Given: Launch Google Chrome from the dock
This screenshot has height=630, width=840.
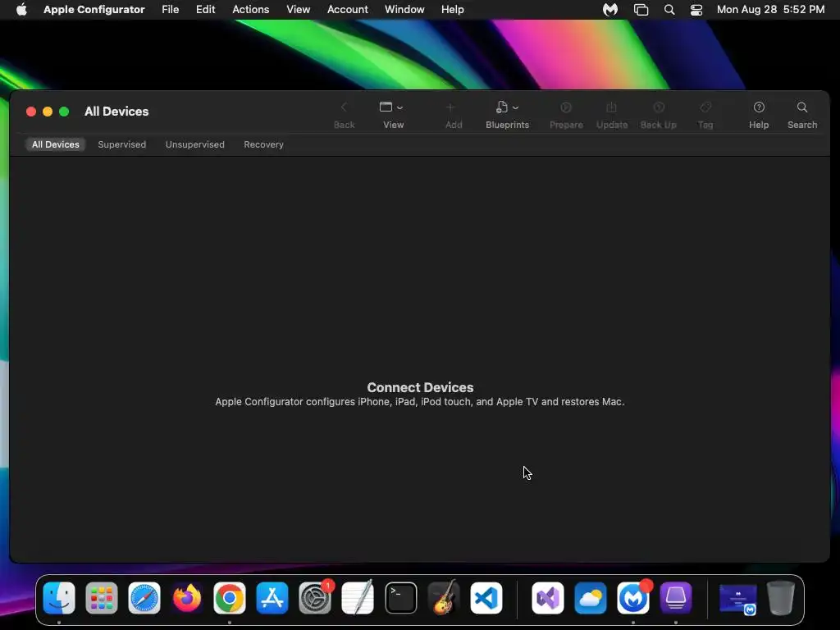Looking at the screenshot, I should [x=230, y=597].
